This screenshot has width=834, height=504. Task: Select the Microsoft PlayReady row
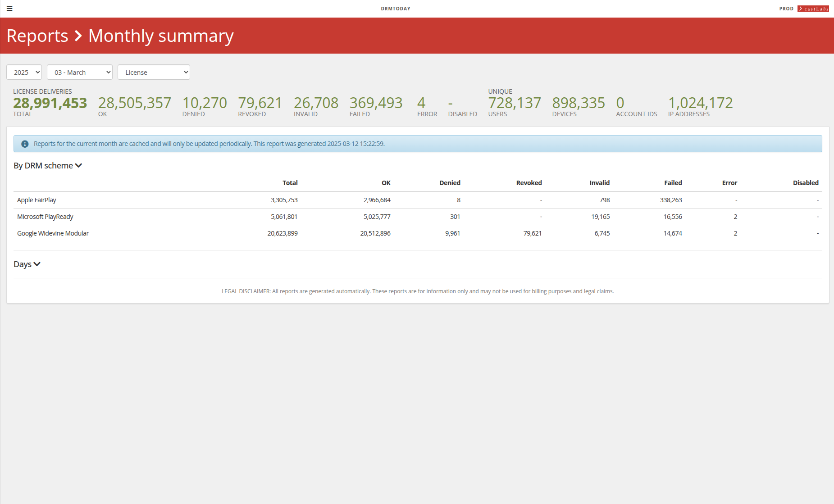point(45,217)
